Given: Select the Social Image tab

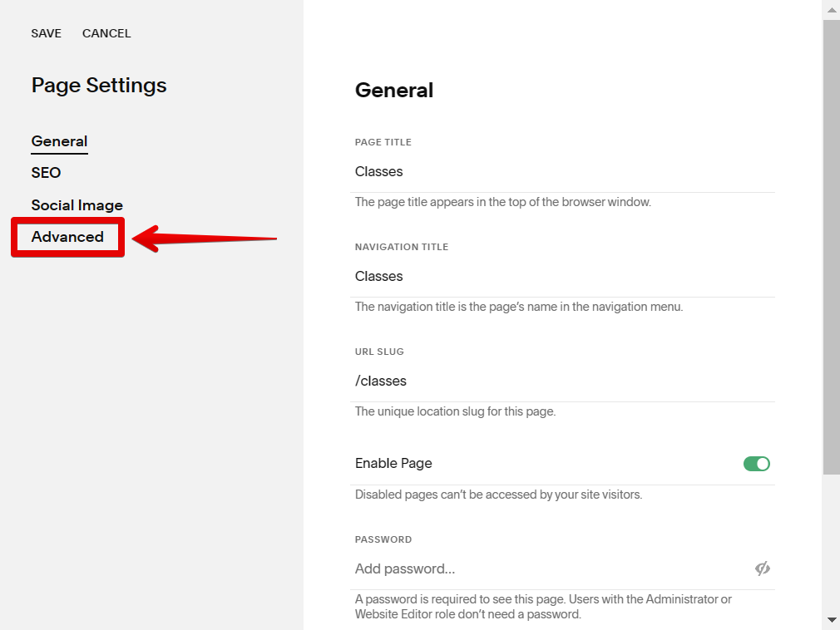Looking at the screenshot, I should tap(77, 205).
